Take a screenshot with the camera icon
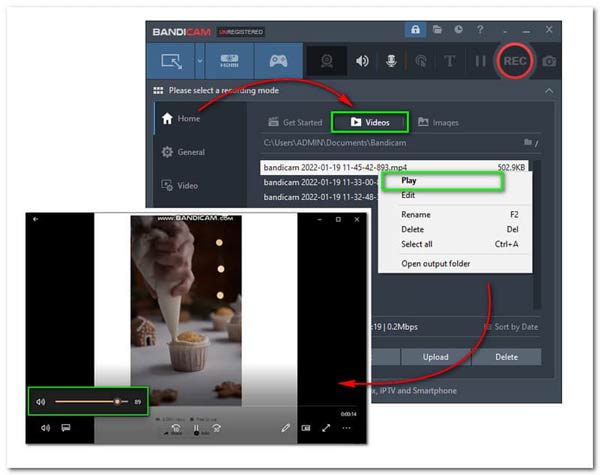 [549, 61]
